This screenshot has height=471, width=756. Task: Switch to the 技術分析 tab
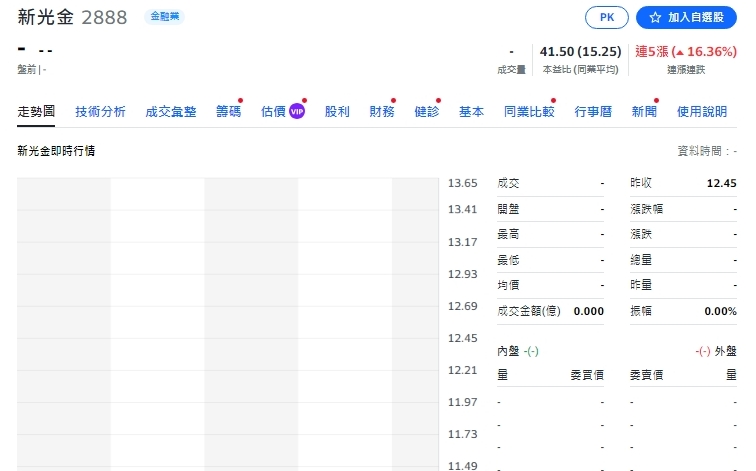100,112
